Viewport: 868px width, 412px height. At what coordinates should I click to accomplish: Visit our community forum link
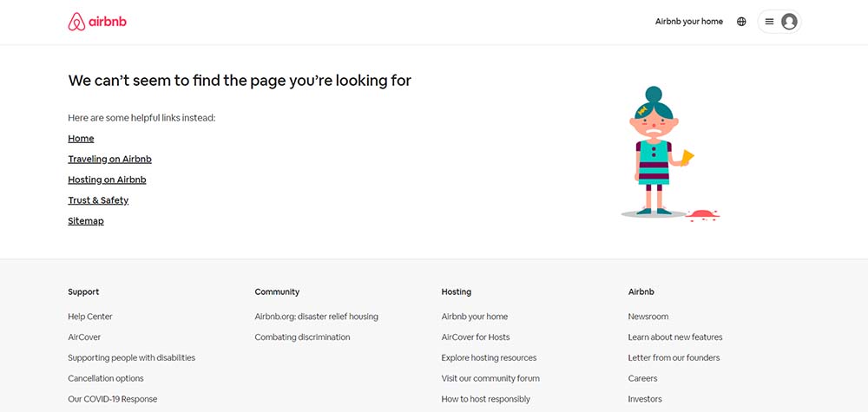[490, 378]
